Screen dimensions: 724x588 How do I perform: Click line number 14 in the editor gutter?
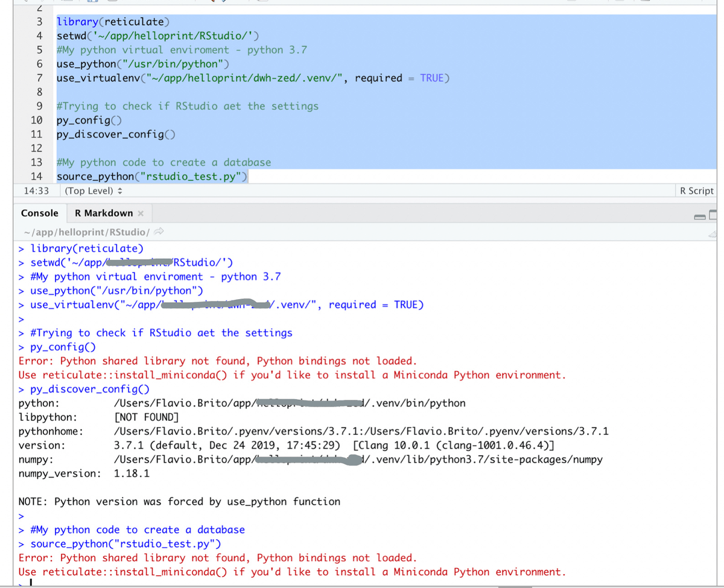37,176
